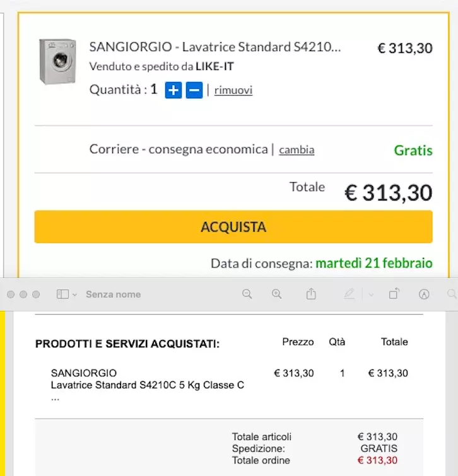Close the Preview window with red button
The width and height of the screenshot is (458, 476).
pos(11,294)
